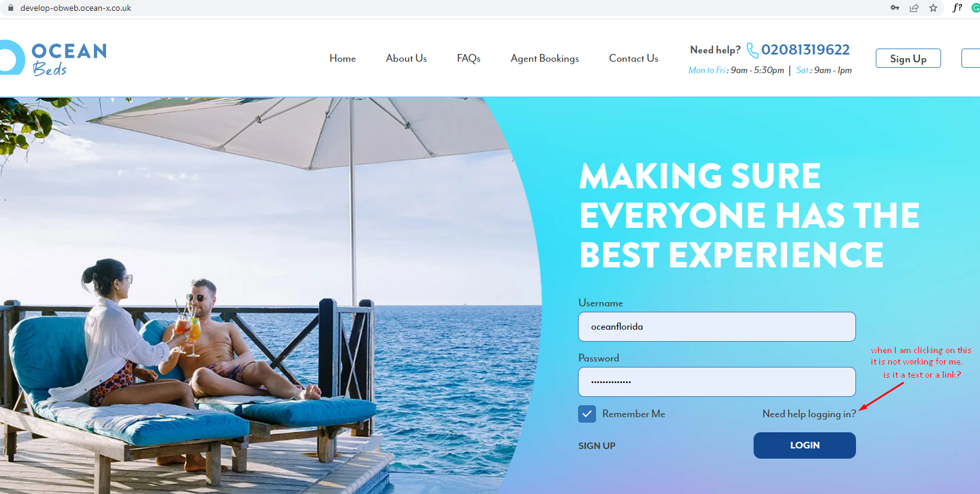Follow the SIGN UP link below the form

(597, 445)
